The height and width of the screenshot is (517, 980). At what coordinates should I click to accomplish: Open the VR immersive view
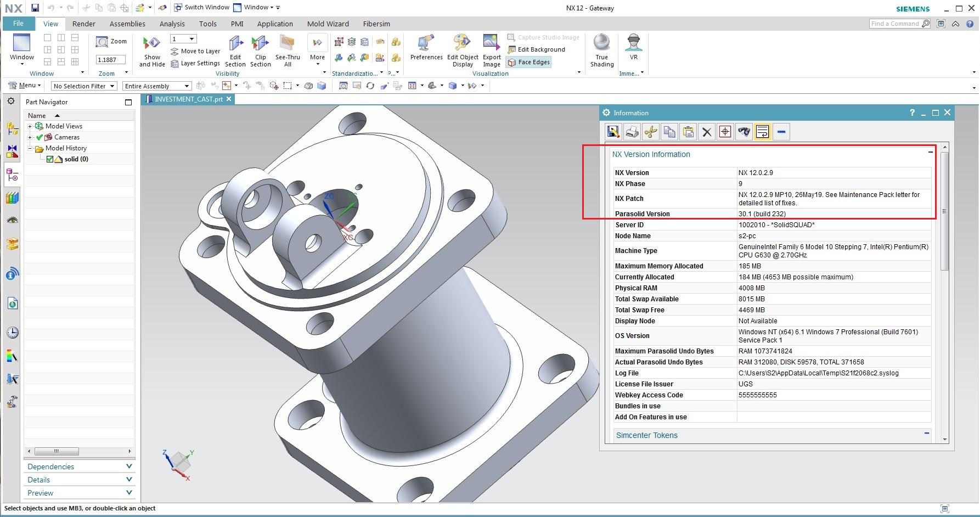tap(634, 47)
